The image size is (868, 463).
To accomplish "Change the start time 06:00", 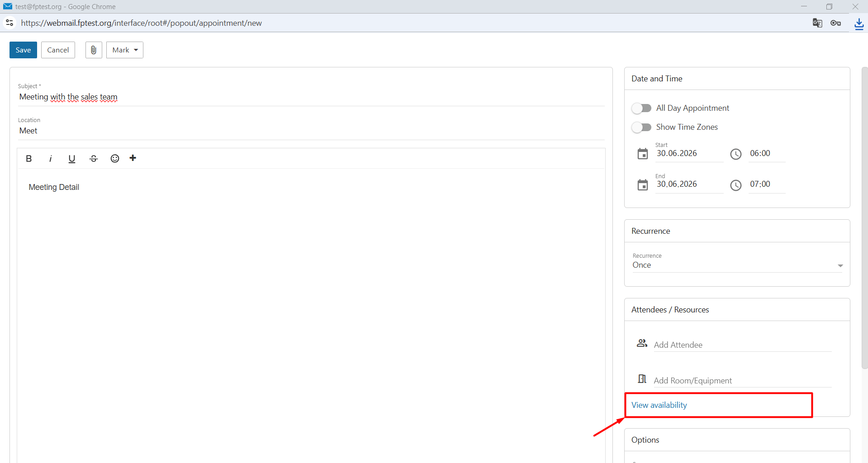I will 767,153.
